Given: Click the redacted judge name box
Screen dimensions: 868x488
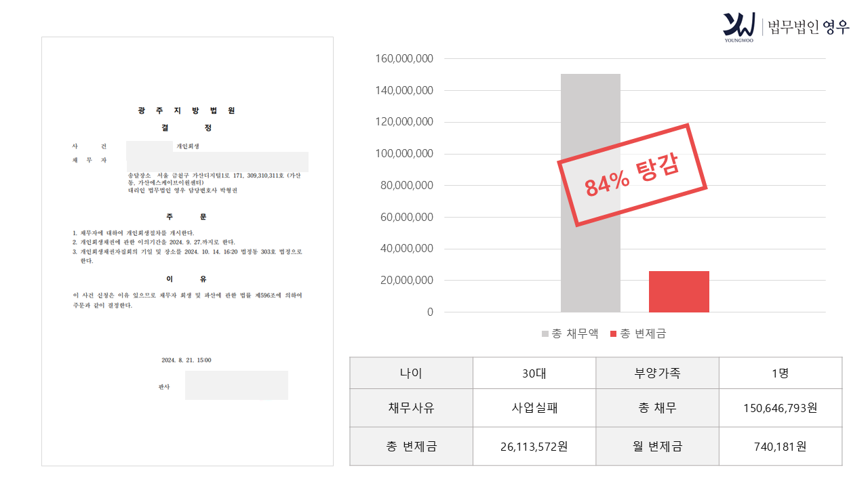Looking at the screenshot, I should 237,385.
